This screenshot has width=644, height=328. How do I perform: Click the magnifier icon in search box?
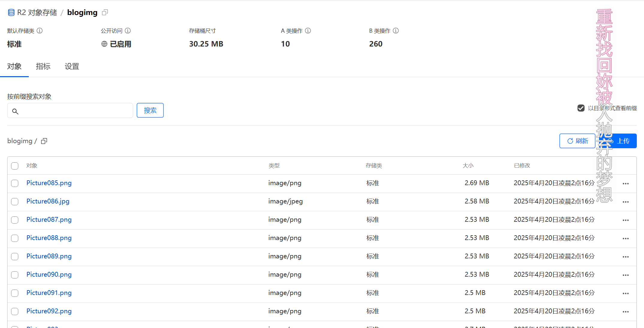coord(15,111)
